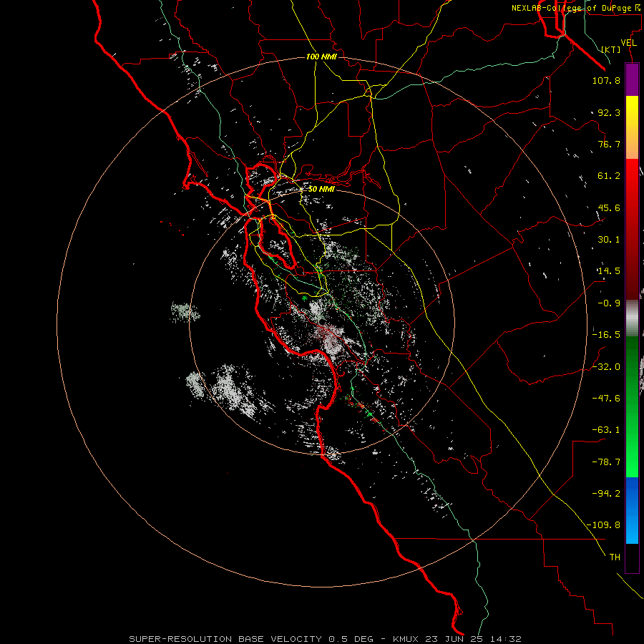Click the "[KT]" units label

(x=611, y=49)
